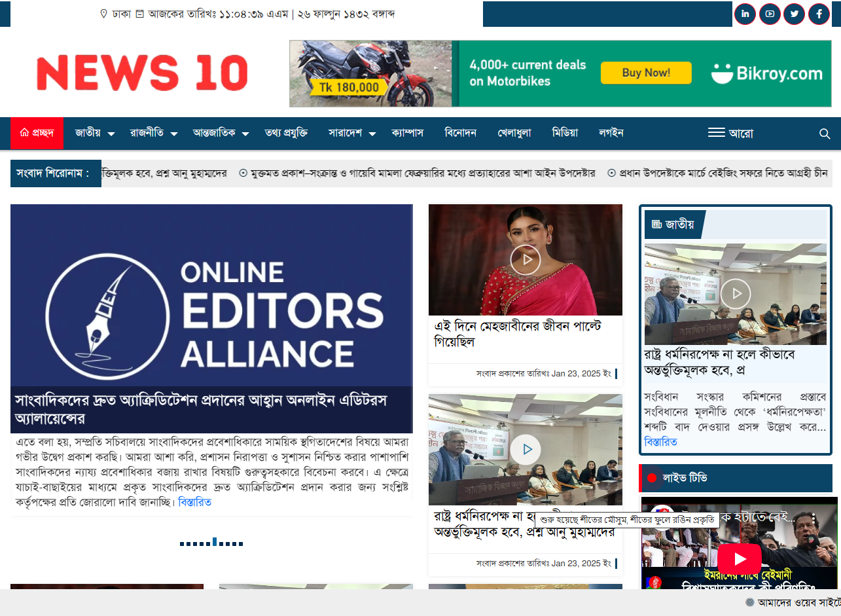The width and height of the screenshot is (841, 616).
Task: Click বিস্তারিত link under main article
Action: click(x=194, y=502)
